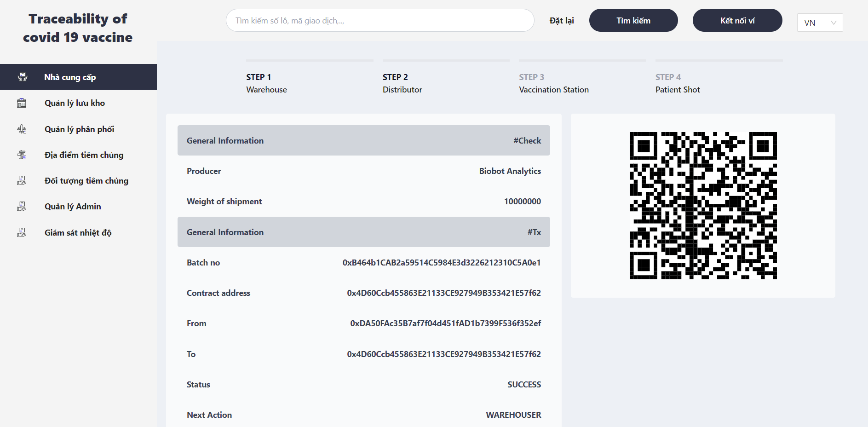Open Giám sát nhiệt độ page
This screenshot has height=427, width=868.
point(78,232)
